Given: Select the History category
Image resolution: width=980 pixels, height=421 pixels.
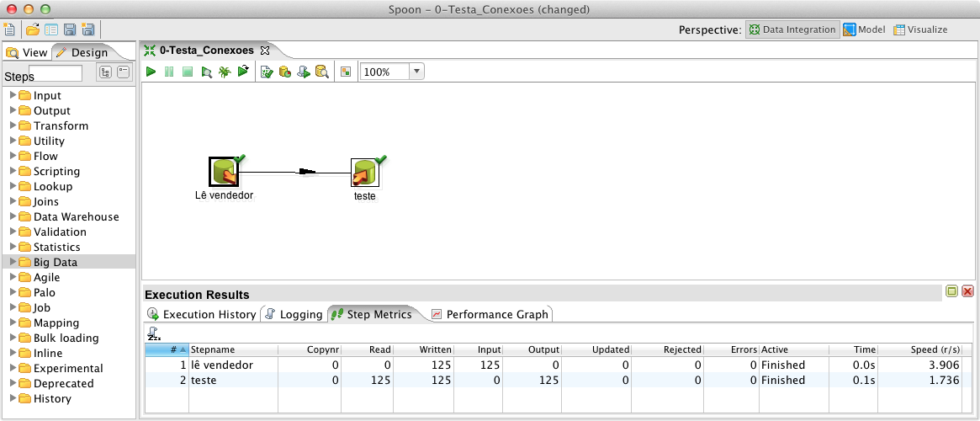Looking at the screenshot, I should [52, 398].
